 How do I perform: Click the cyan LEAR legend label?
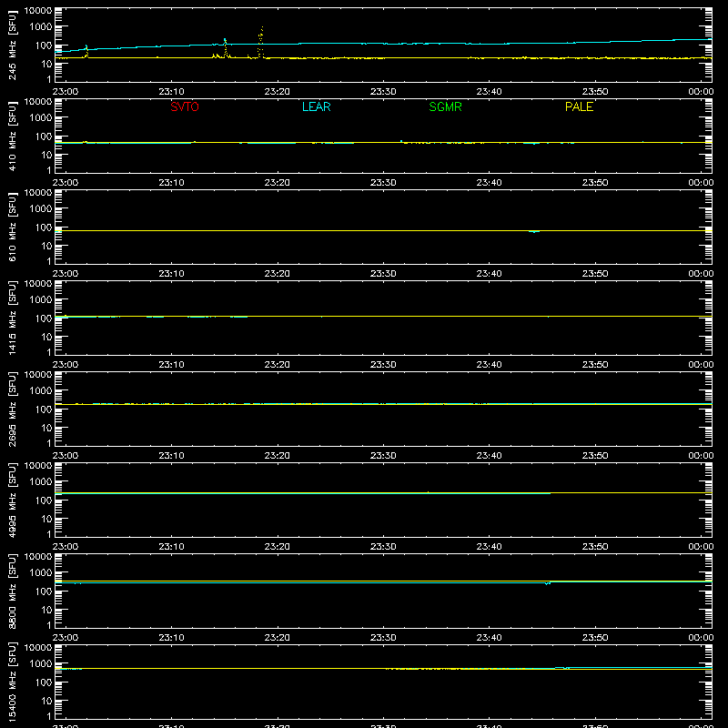316,106
